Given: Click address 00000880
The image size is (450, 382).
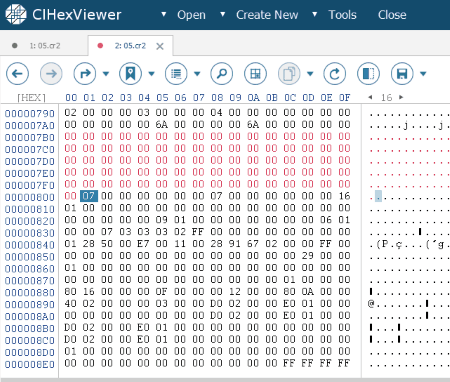Looking at the screenshot, I should click(x=30, y=293).
